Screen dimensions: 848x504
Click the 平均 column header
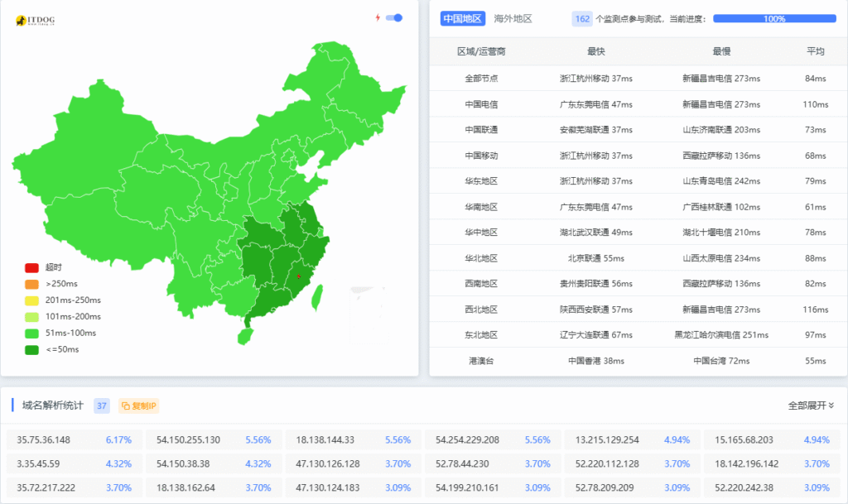(815, 51)
